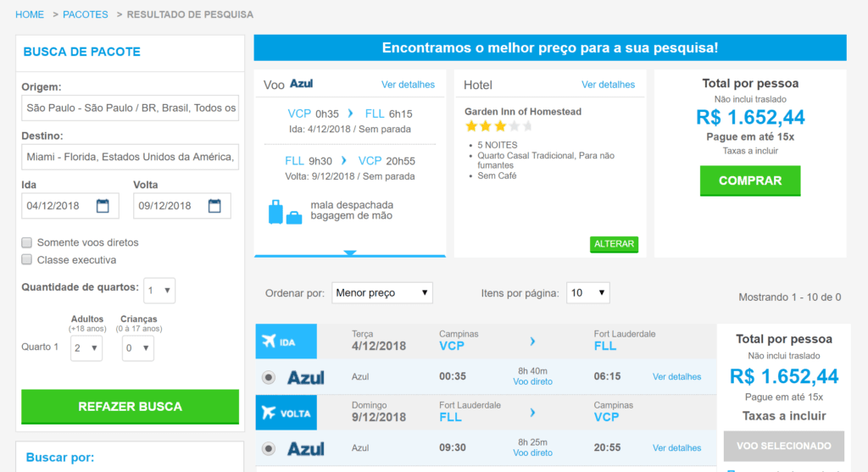Open the Volta date calendar icon
Viewport: 868px width, 472px height.
214,206
